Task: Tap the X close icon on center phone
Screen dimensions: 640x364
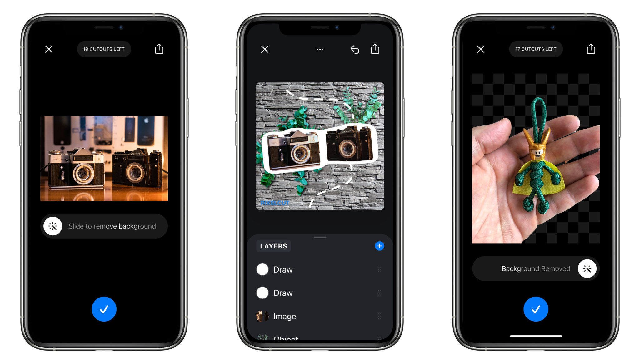Action: pyautogui.click(x=264, y=49)
